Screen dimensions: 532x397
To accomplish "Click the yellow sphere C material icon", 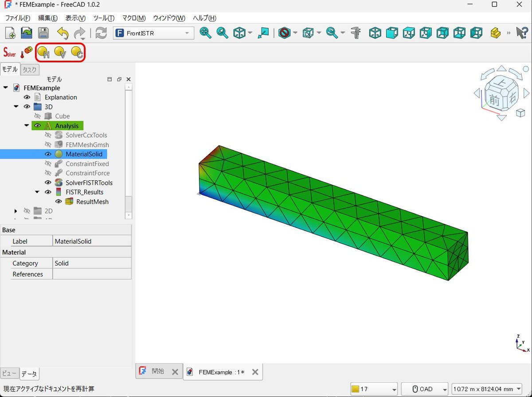I will pyautogui.click(x=77, y=53).
